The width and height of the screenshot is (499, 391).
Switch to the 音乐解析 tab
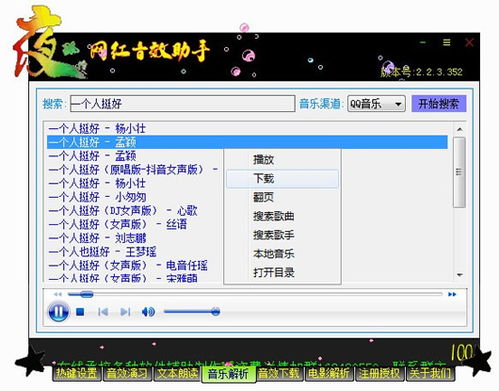pyautogui.click(x=228, y=374)
